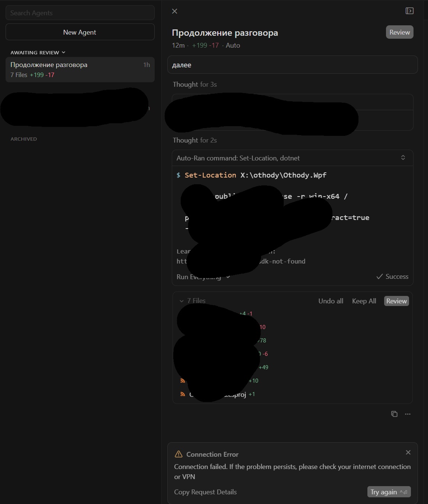Click the csproj file icon
428x504 pixels.
pos(183,394)
